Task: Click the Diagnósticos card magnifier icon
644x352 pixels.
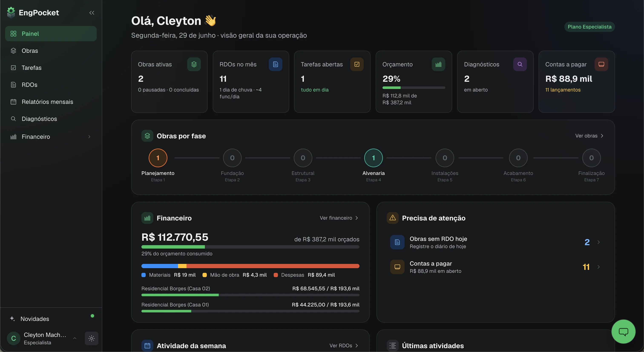Action: [520, 64]
